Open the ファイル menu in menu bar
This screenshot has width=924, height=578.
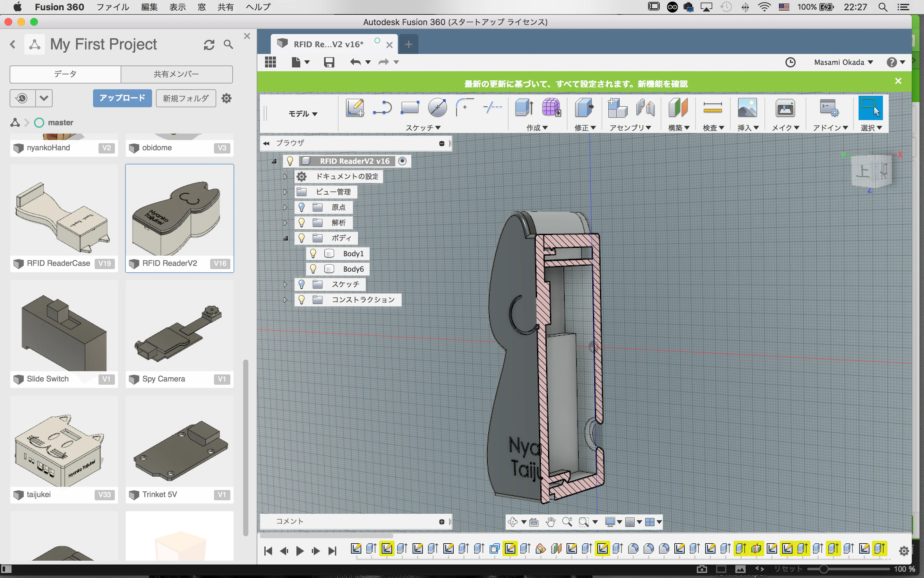[x=113, y=7]
